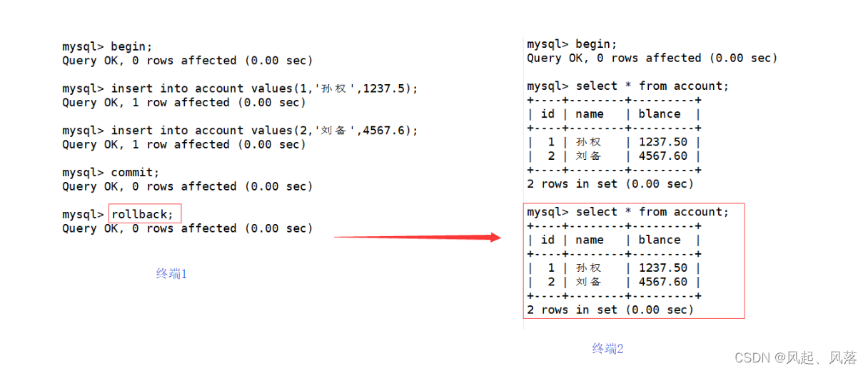The image size is (868, 371).
Task: Select the 'Query OK' line directly below commit
Action: click(x=187, y=187)
